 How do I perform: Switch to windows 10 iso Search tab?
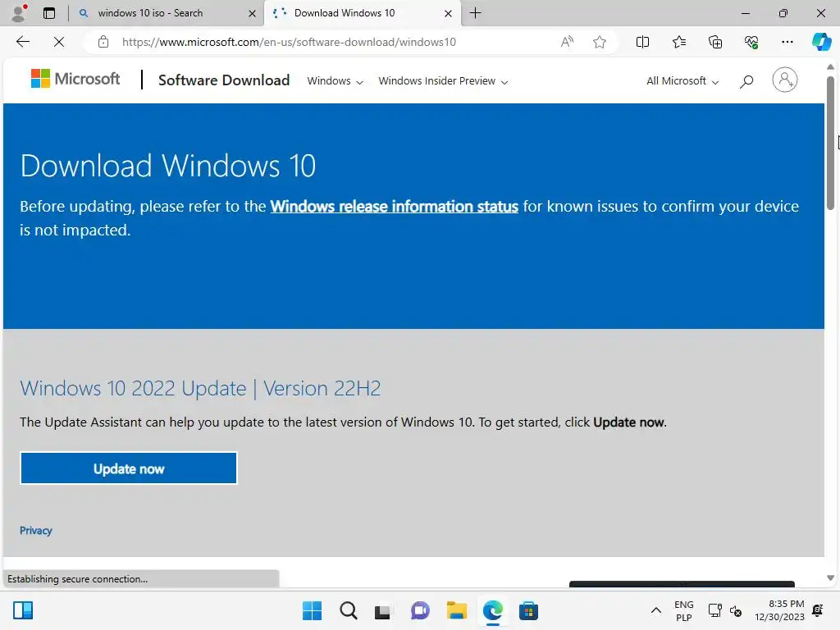166,13
